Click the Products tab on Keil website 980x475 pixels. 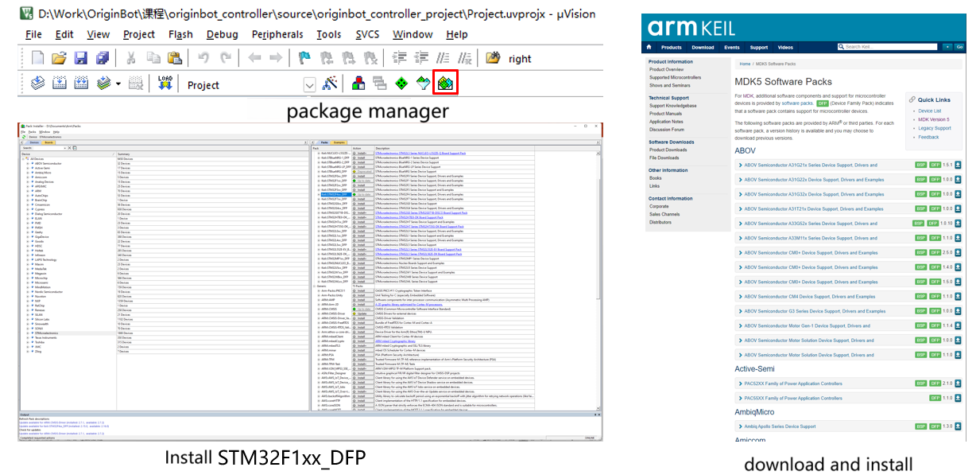[672, 48]
